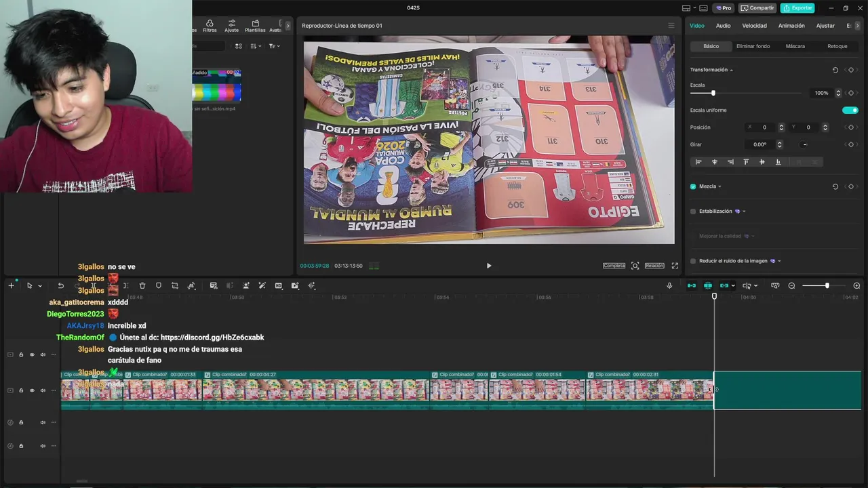Enable Reducir el ruido de la imagen
Screen dimensions: 868x488
pos(693,261)
